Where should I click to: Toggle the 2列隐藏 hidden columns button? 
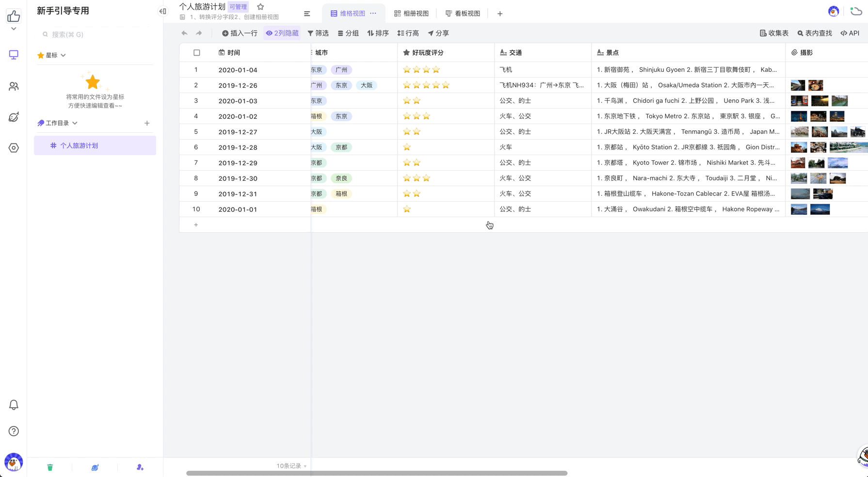tap(282, 33)
